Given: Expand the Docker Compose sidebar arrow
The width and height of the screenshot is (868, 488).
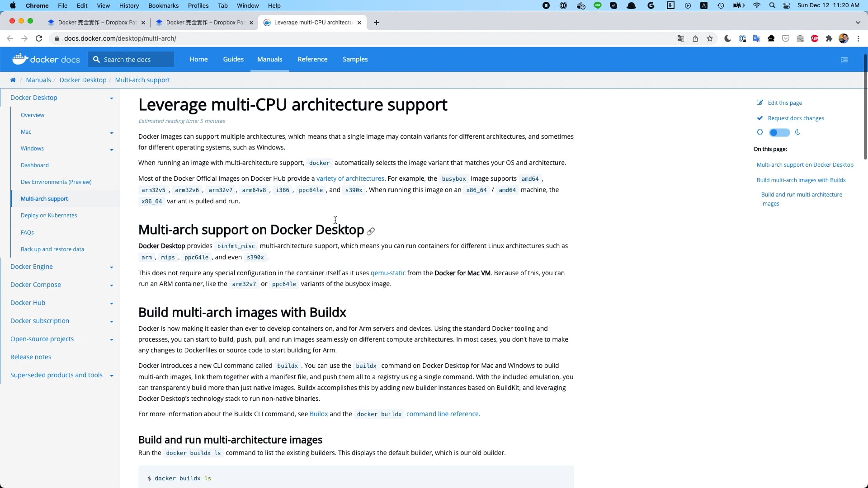Looking at the screenshot, I should point(111,285).
